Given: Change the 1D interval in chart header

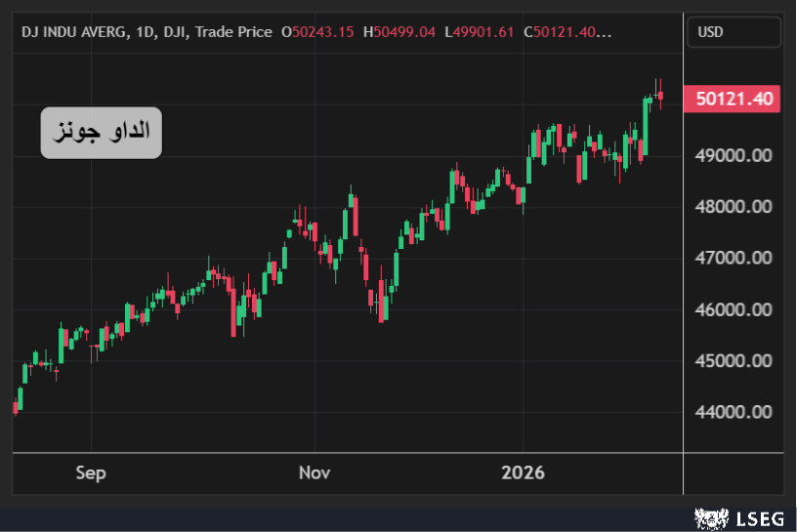Looking at the screenshot, I should pos(146,32).
